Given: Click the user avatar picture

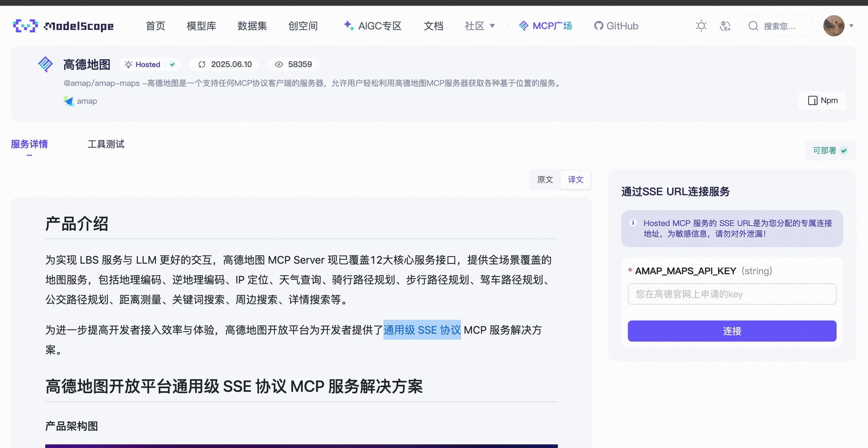Looking at the screenshot, I should pos(834,26).
